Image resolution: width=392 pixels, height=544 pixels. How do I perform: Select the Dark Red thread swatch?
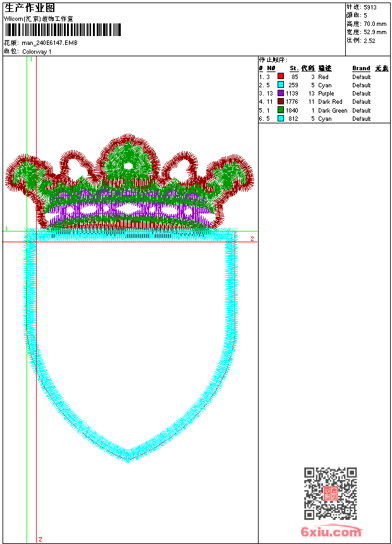[281, 101]
